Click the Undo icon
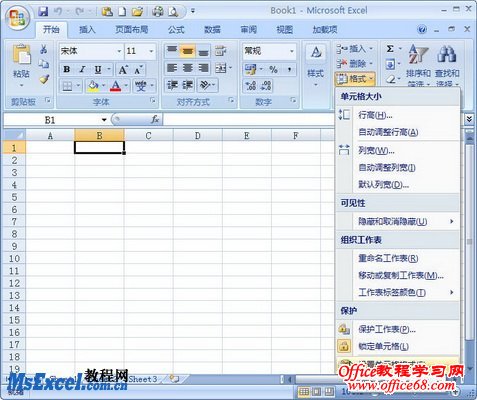The image size is (477, 400). (x=58, y=12)
